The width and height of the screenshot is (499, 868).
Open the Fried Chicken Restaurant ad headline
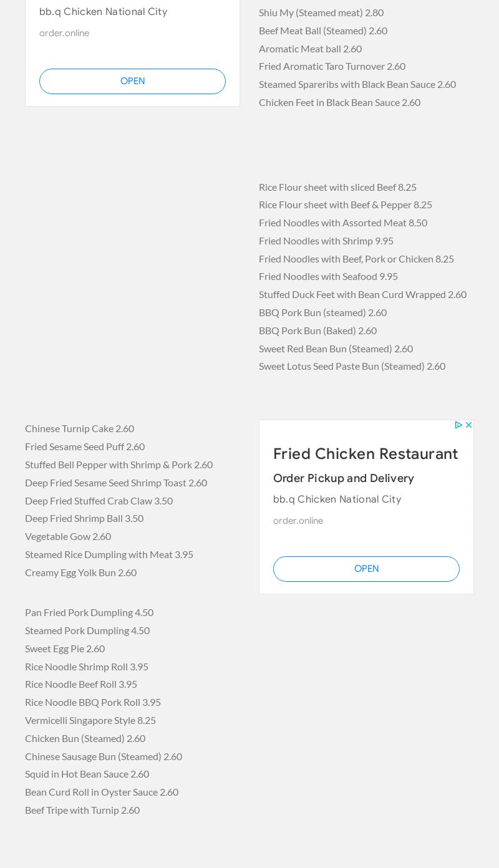click(x=365, y=454)
